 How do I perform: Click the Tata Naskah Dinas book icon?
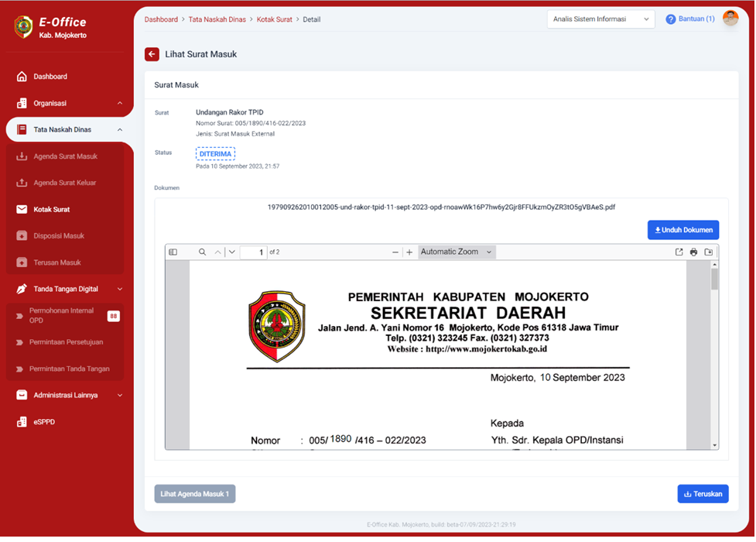22,129
